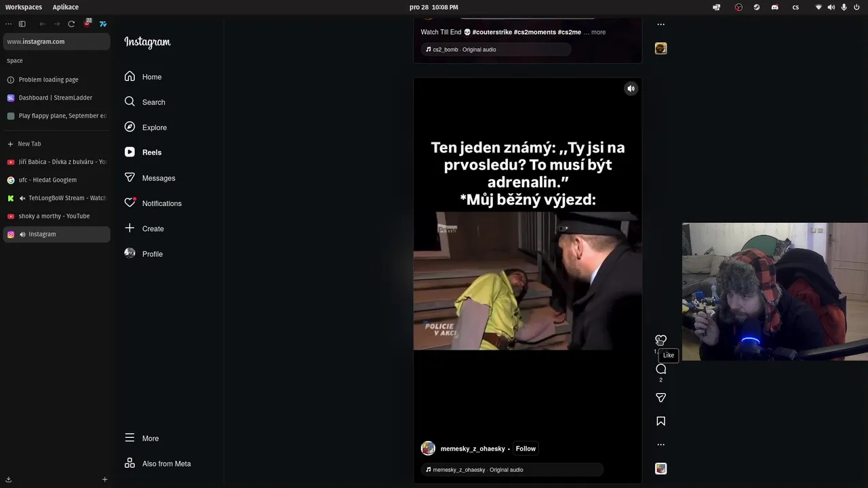
Task: Open system volume control in top bar
Action: [x=831, y=7]
